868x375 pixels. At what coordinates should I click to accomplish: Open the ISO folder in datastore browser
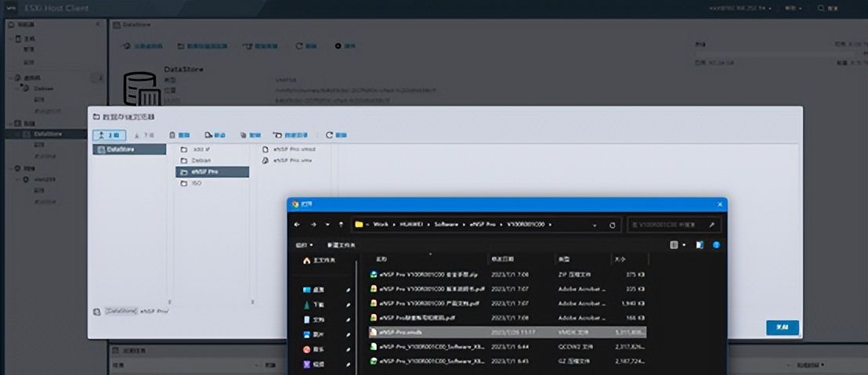(x=191, y=183)
